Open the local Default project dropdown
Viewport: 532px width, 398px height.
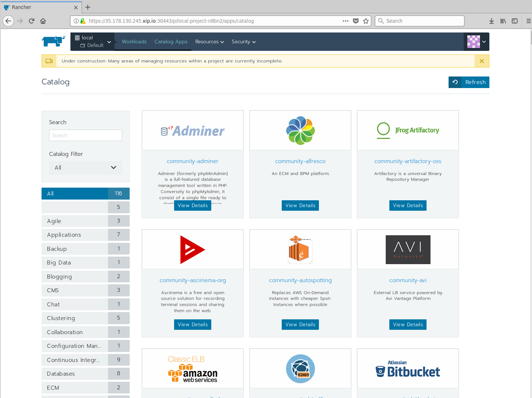(x=92, y=41)
